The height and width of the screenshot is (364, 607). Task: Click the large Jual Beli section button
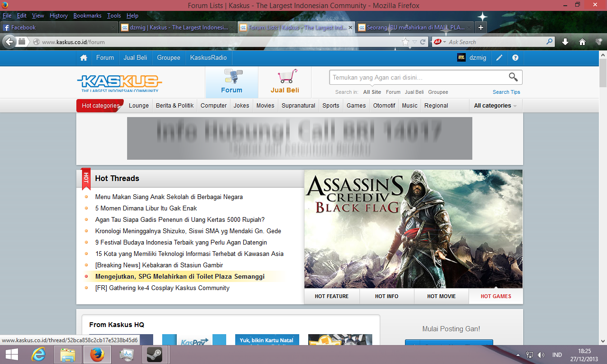pyautogui.click(x=285, y=82)
